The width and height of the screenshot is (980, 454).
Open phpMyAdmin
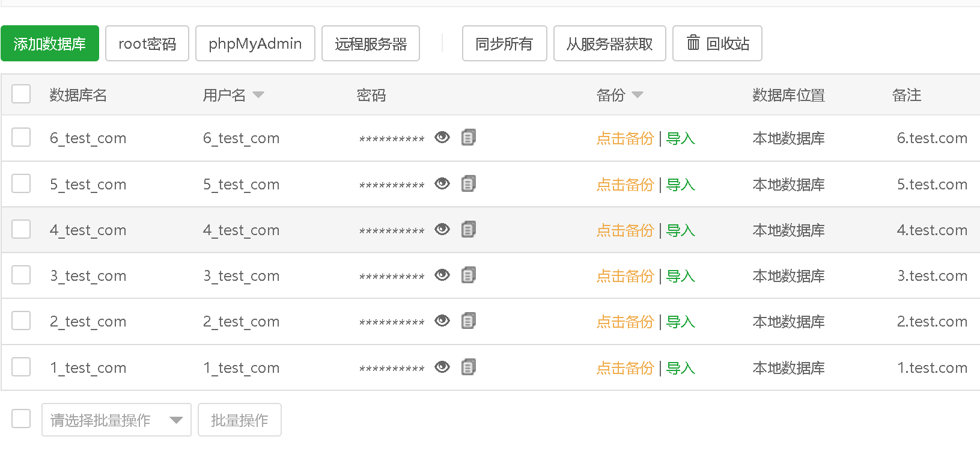255,43
